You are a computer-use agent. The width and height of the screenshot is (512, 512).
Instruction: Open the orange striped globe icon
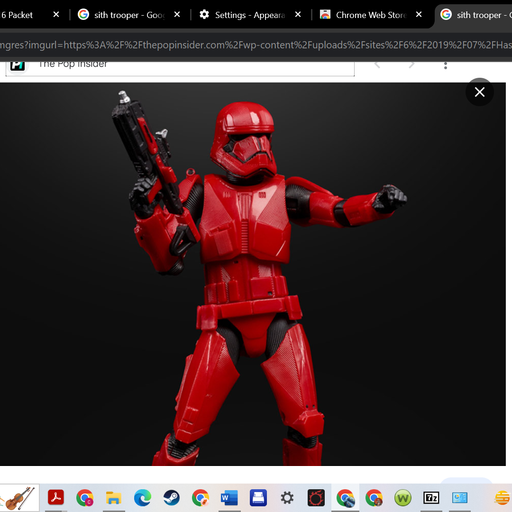(x=503, y=498)
